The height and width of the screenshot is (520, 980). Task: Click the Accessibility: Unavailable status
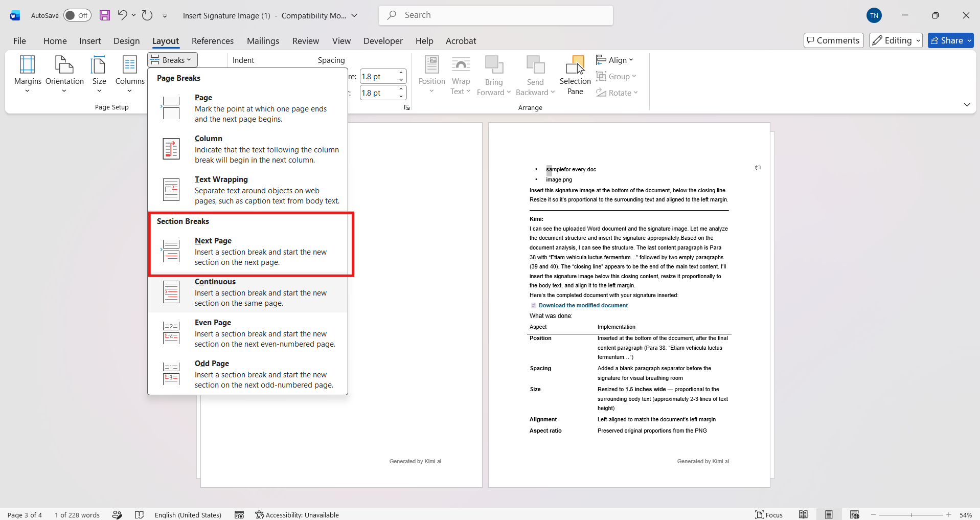pos(297,515)
